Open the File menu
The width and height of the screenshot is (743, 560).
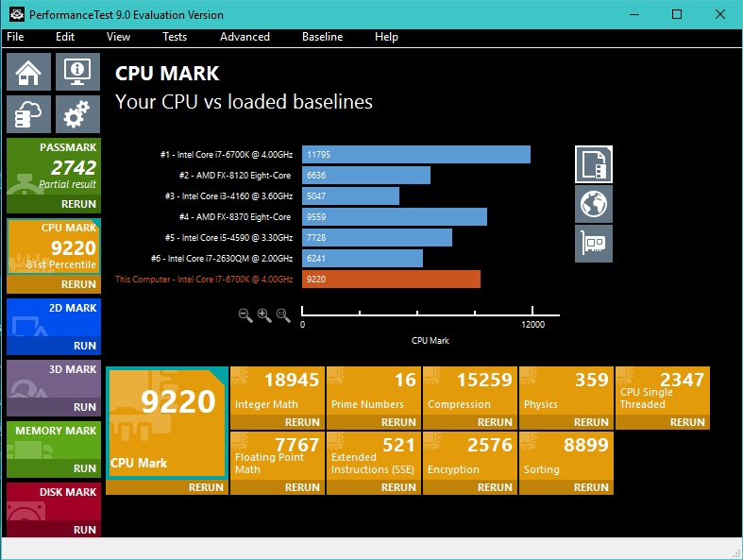pyautogui.click(x=15, y=37)
